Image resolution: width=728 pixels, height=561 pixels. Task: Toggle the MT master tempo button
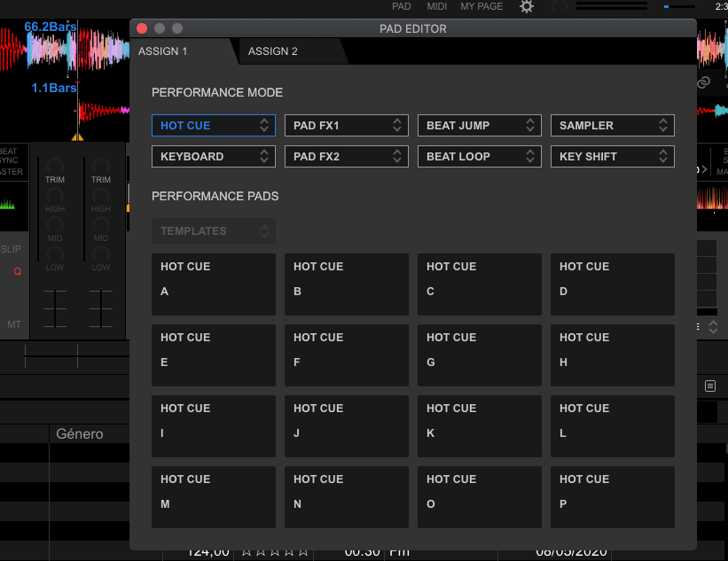click(x=14, y=324)
